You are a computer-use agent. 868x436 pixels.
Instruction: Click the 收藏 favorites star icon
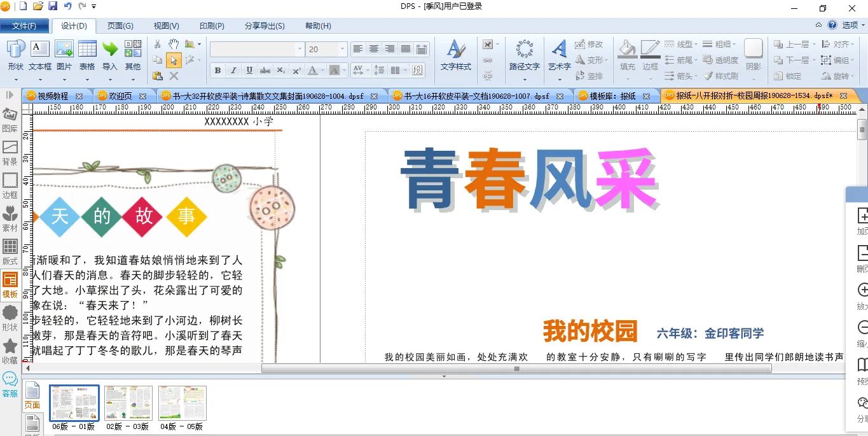10,351
